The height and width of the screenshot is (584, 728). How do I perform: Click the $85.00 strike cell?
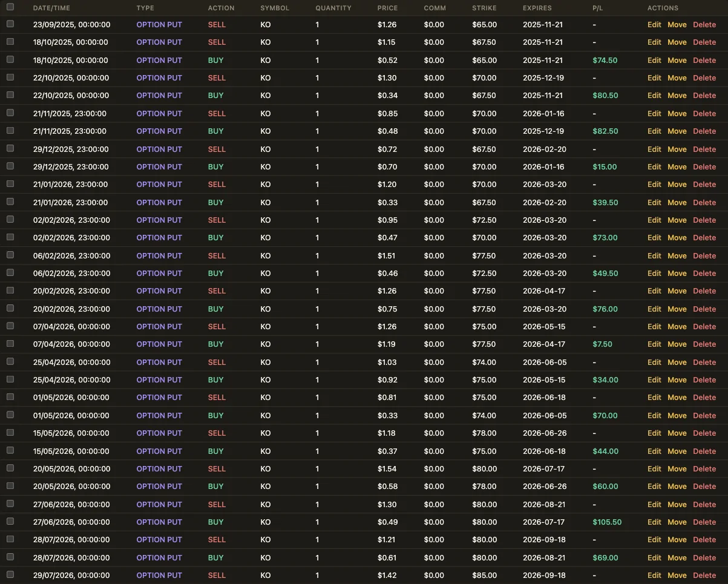pos(484,576)
